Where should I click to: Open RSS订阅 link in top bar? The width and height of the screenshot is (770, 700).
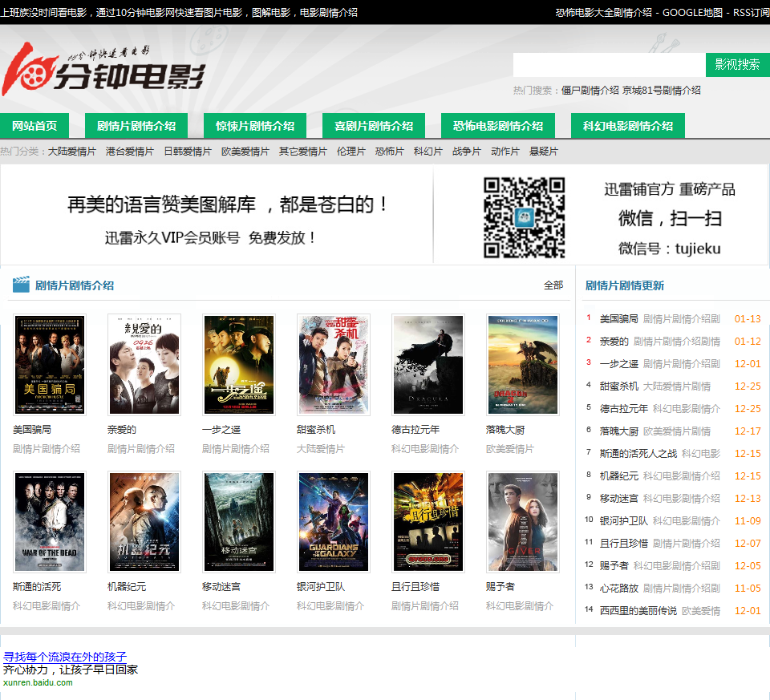(752, 12)
